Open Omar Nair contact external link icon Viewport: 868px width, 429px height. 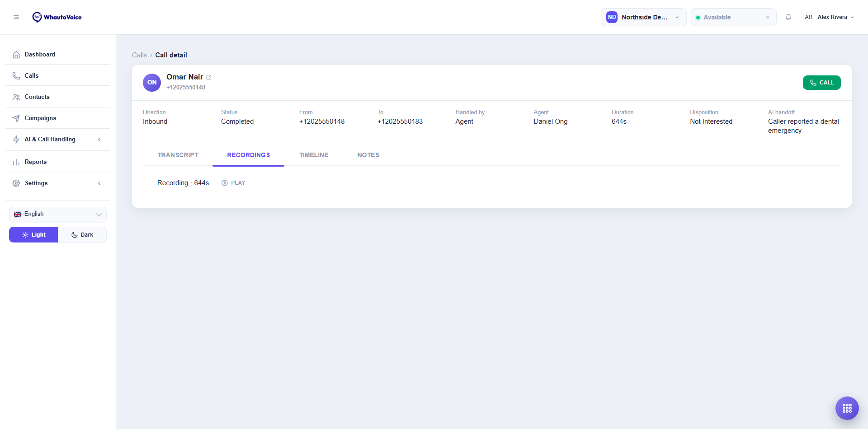click(x=209, y=77)
